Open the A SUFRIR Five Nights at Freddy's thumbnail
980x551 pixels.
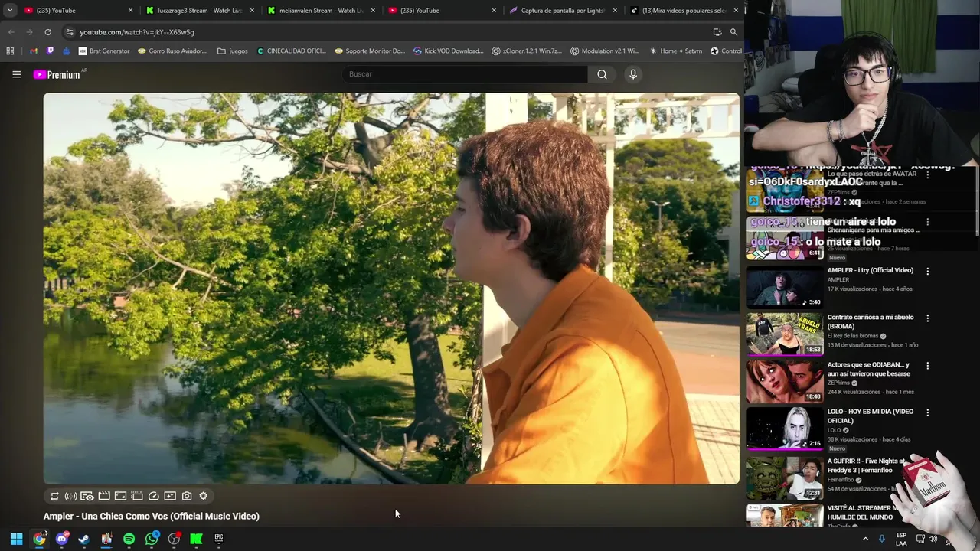785,478
